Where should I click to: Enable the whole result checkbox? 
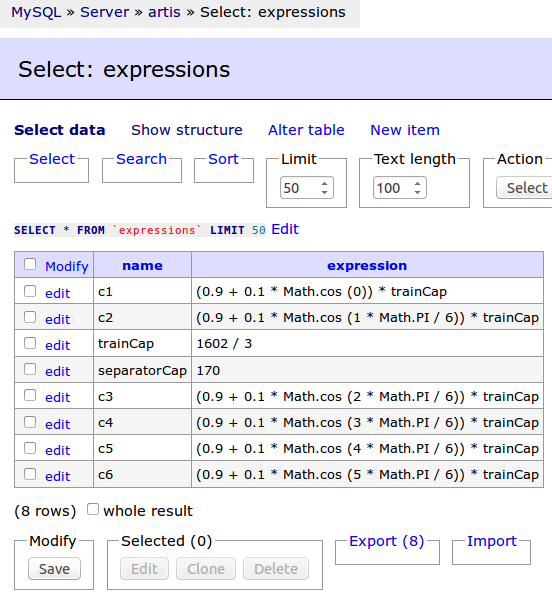pos(92,509)
